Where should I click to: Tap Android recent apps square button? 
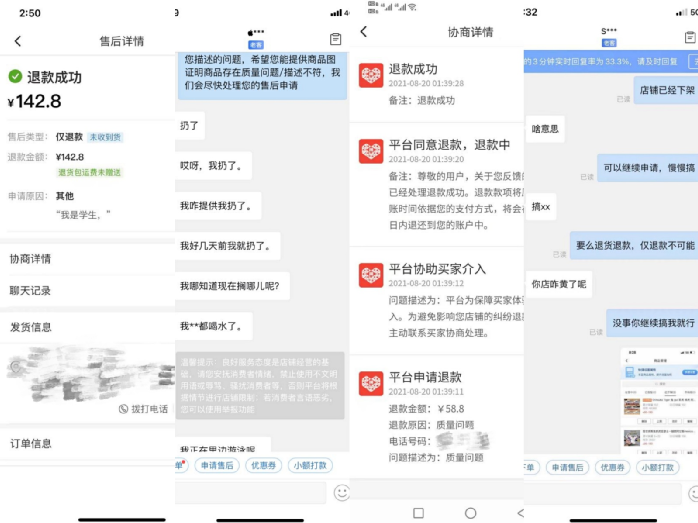[x=418, y=513]
